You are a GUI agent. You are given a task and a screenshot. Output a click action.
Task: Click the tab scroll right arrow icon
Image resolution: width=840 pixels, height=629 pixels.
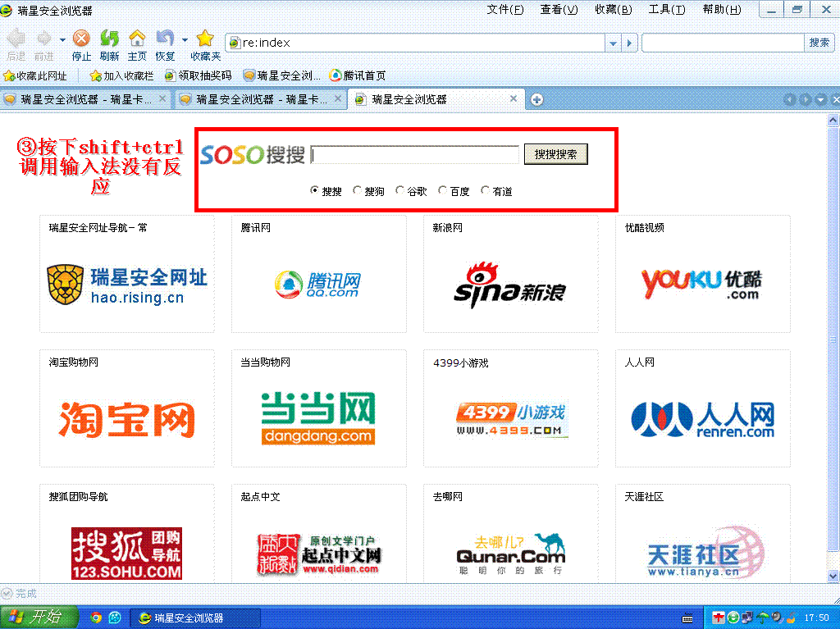click(x=805, y=100)
